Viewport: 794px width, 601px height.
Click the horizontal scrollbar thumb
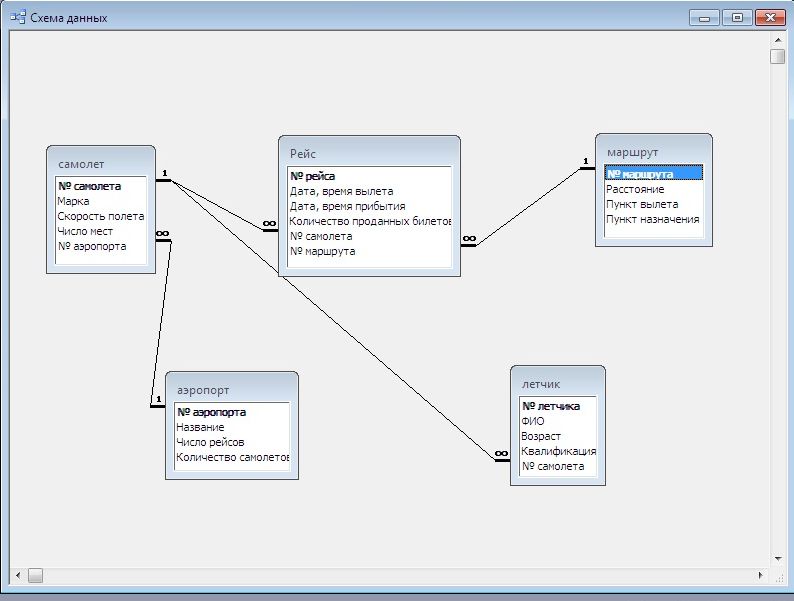point(35,575)
